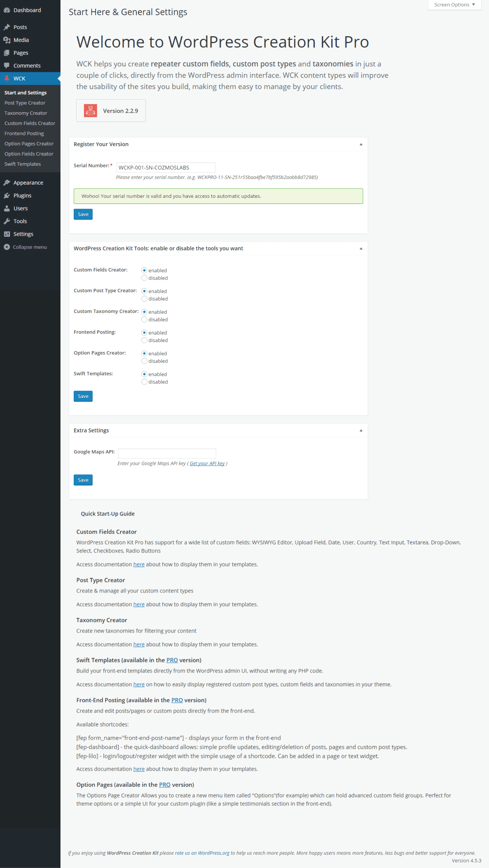Select disabled for Swift Templates
The width and height of the screenshot is (489, 868).
[x=144, y=382]
